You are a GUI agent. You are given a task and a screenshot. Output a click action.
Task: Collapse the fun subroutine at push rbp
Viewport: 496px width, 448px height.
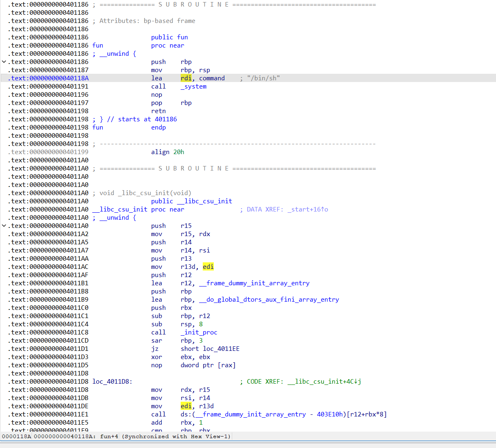(4, 62)
